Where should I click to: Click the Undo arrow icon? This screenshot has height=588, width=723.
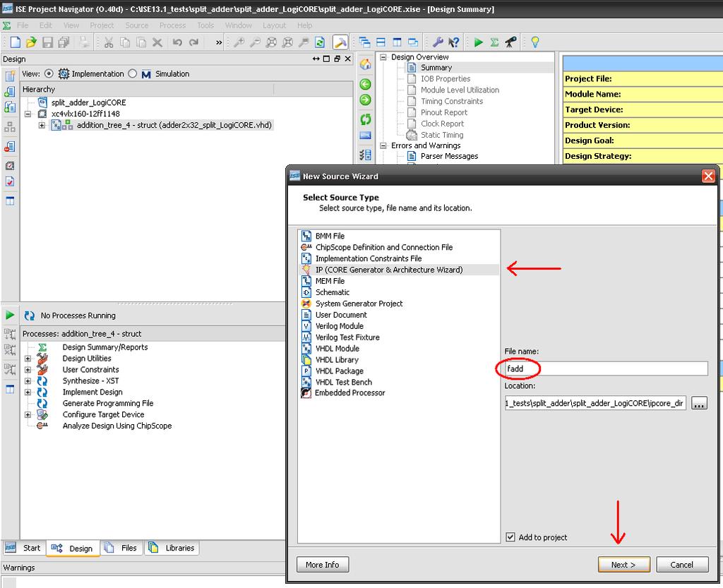[177, 42]
